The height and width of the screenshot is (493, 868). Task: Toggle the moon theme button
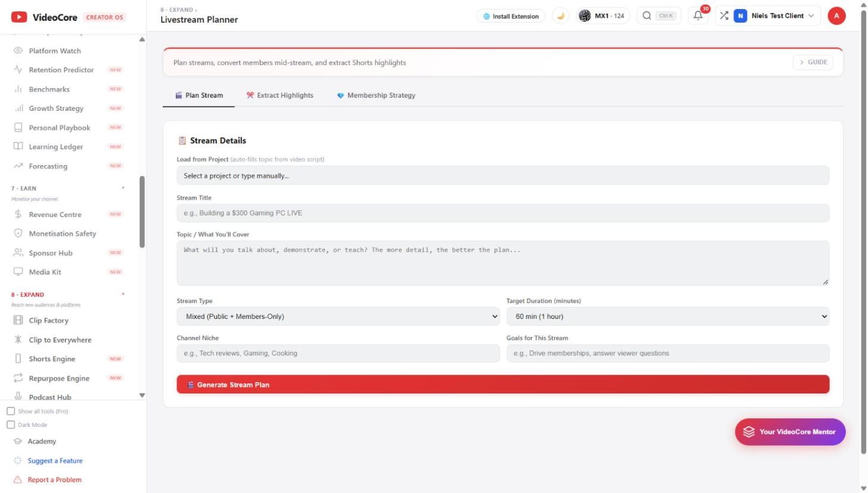tap(560, 16)
